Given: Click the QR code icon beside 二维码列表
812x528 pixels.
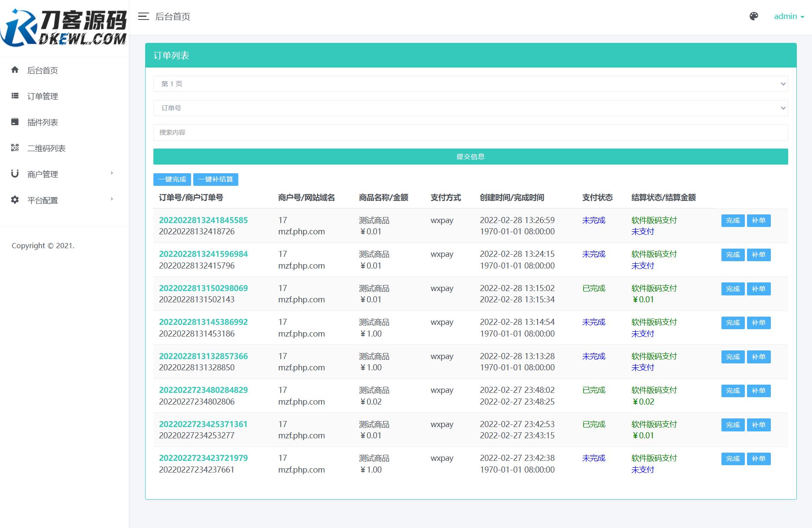Looking at the screenshot, I should click(x=15, y=148).
